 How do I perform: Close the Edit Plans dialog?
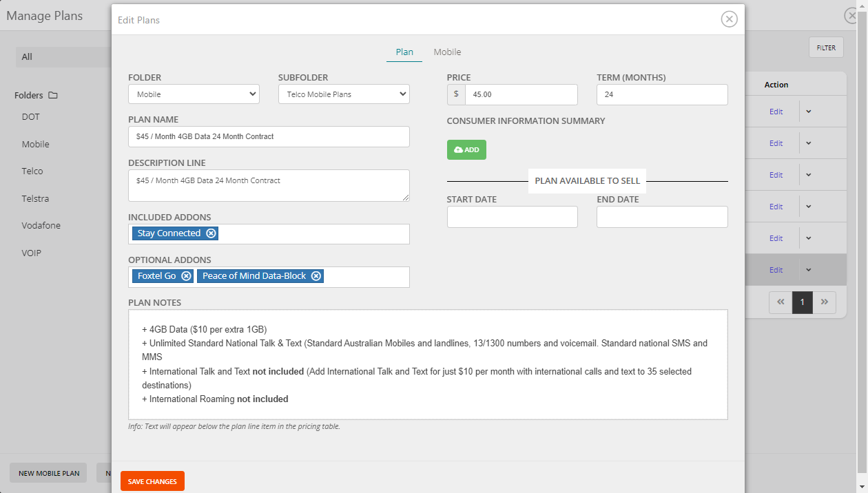729,19
